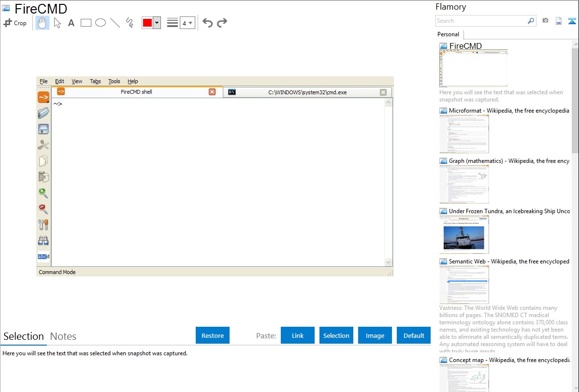Click the open folder sidebar icon
This screenshot has height=392, width=579.
tap(43, 113)
